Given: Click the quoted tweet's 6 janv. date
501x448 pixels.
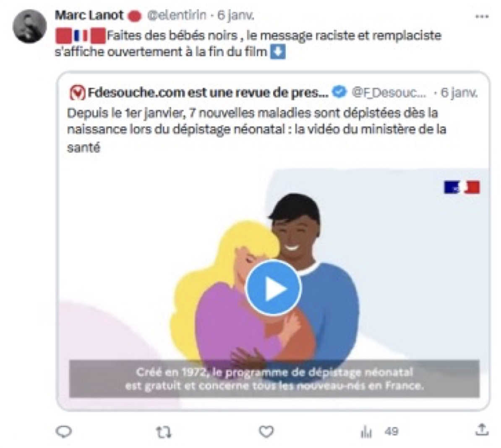Looking at the screenshot, I should click(x=459, y=93).
